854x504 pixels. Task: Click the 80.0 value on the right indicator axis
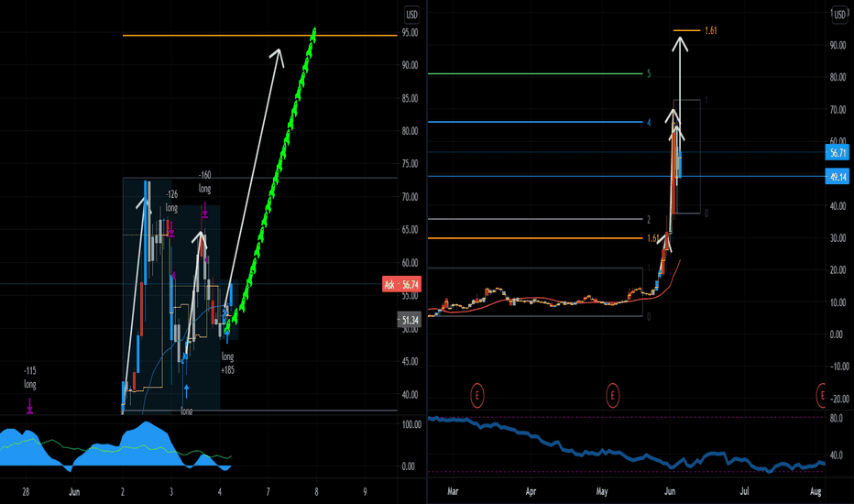pyautogui.click(x=836, y=418)
